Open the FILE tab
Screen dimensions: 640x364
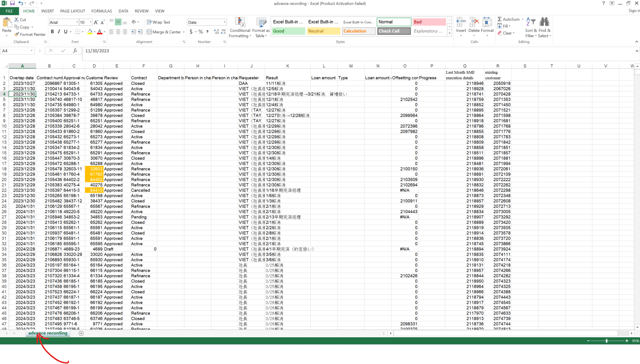click(9, 11)
